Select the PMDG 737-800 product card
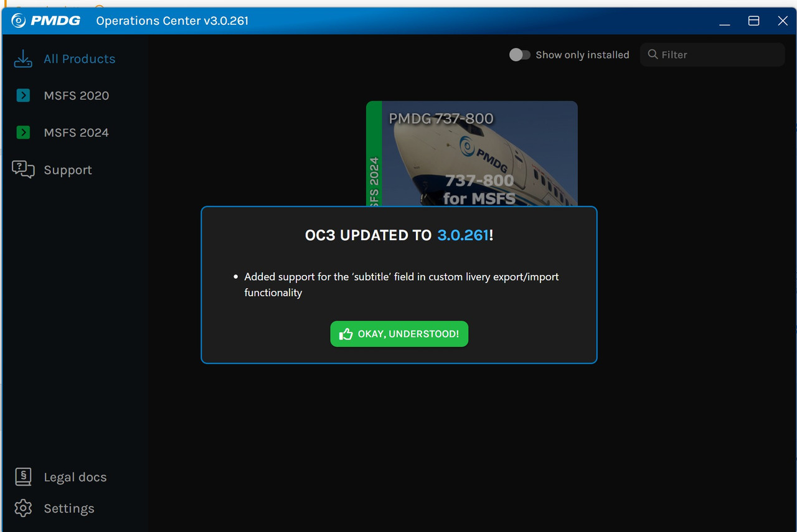Image resolution: width=797 pixels, height=532 pixels. 472,154
